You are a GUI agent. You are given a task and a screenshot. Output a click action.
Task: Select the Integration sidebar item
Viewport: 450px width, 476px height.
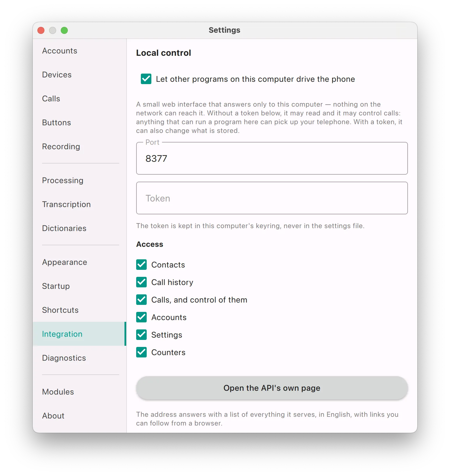coord(79,334)
